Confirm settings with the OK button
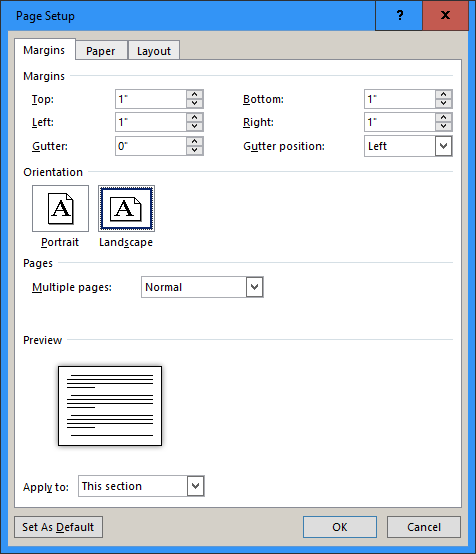Image resolution: width=476 pixels, height=554 pixels. (340, 527)
